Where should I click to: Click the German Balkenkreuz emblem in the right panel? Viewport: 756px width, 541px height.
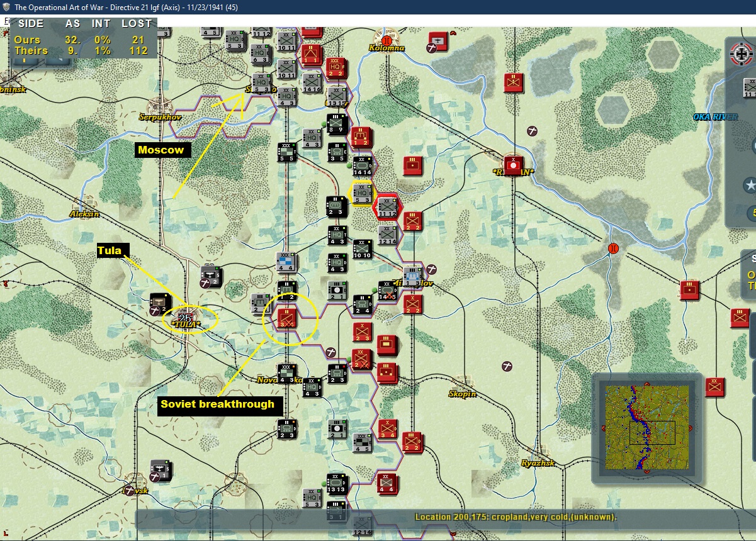coord(742,53)
